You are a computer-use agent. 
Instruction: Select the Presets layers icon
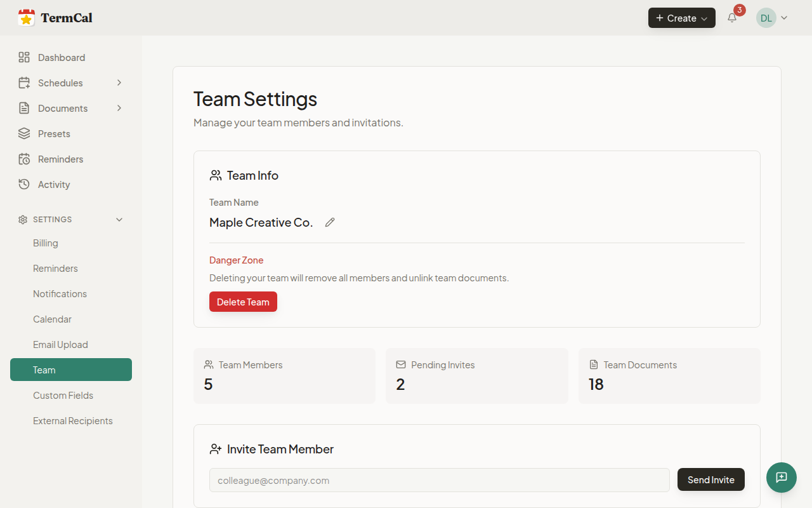[24, 133]
